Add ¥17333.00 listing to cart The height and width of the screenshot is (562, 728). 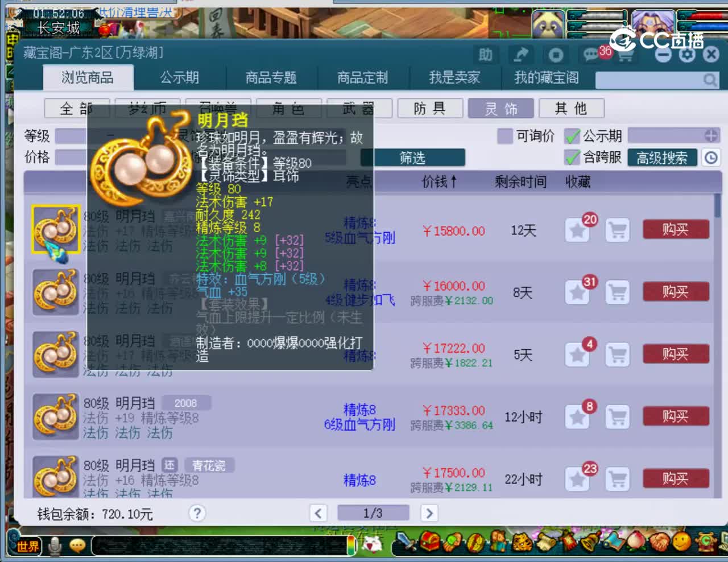(x=617, y=417)
